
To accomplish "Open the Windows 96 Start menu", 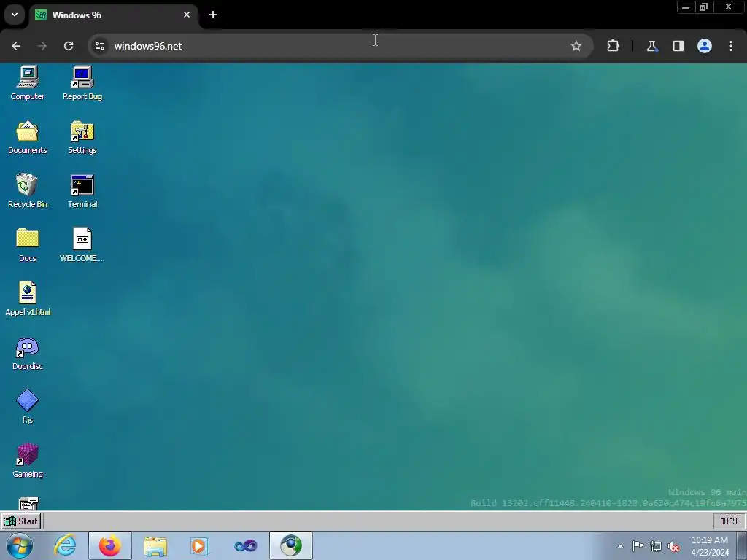I will 21,521.
